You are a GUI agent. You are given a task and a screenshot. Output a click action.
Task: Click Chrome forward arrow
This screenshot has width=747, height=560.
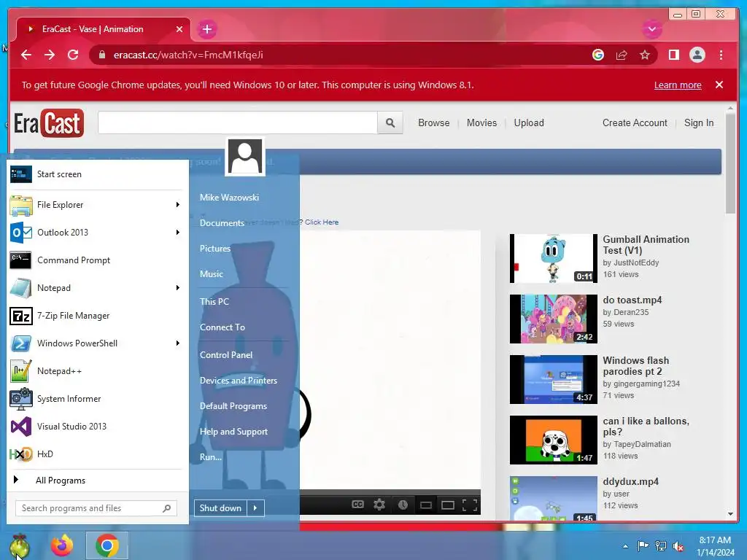pos(50,55)
